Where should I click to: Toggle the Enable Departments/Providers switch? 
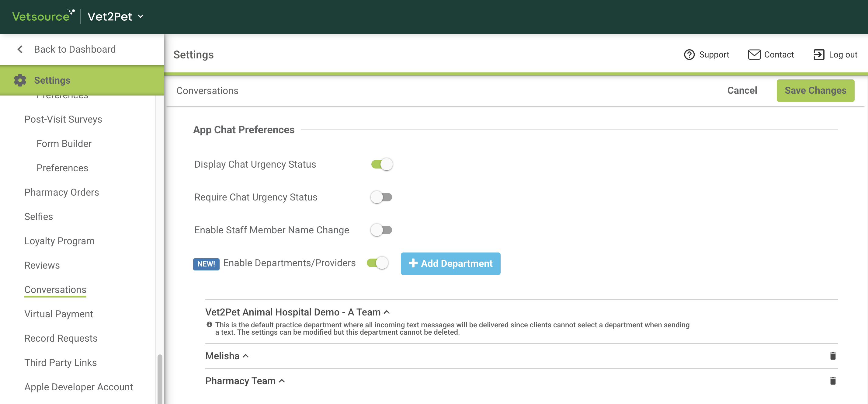[x=377, y=263]
